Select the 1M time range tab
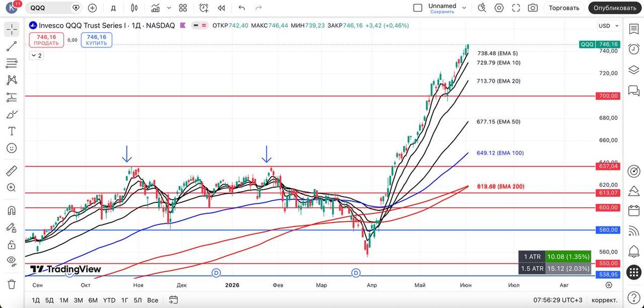This screenshot has width=644, height=308. [x=64, y=300]
